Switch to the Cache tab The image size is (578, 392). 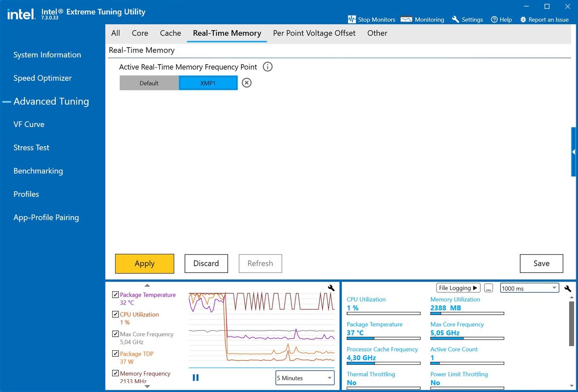pyautogui.click(x=170, y=33)
